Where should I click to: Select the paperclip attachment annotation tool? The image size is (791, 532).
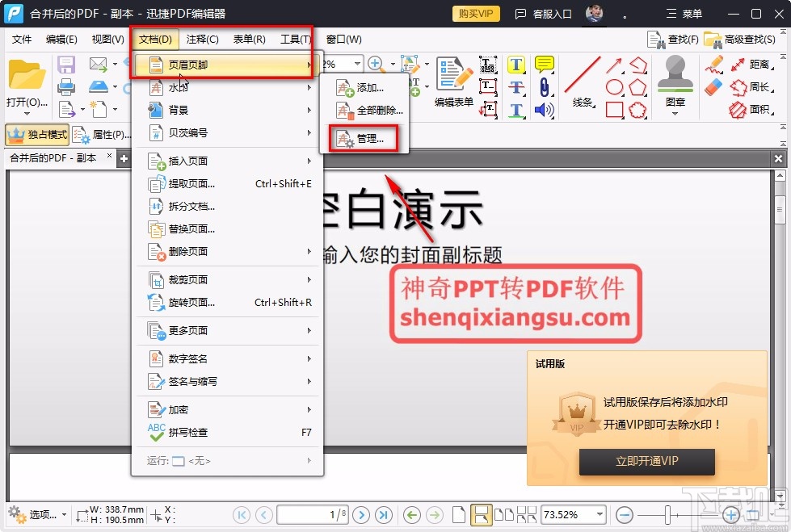click(x=544, y=86)
